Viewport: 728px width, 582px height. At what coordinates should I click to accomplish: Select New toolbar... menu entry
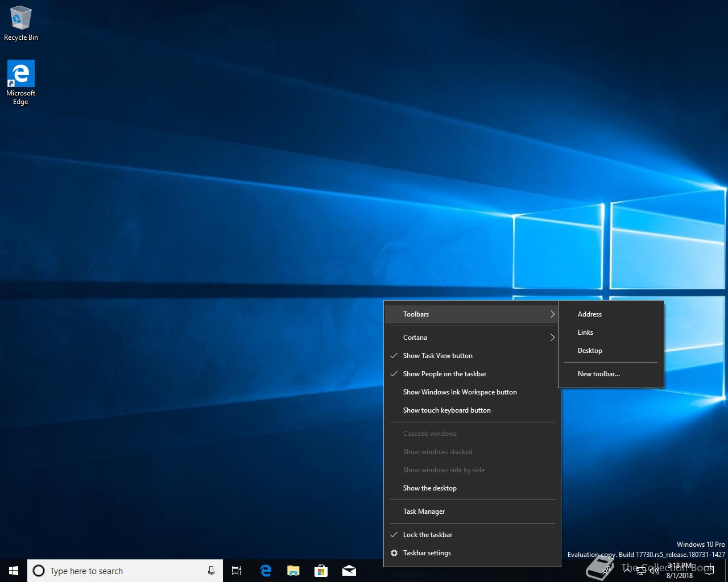click(x=598, y=374)
